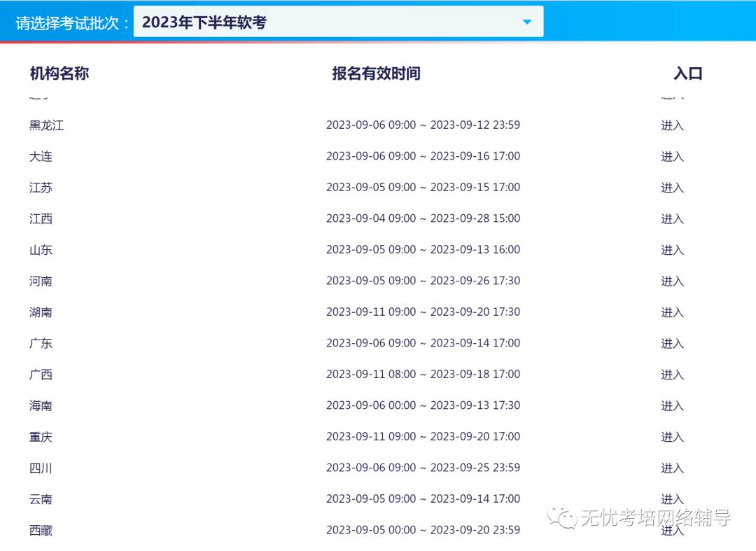Click the 入口 column header
Viewport: 756px width, 551px height.
coord(687,73)
